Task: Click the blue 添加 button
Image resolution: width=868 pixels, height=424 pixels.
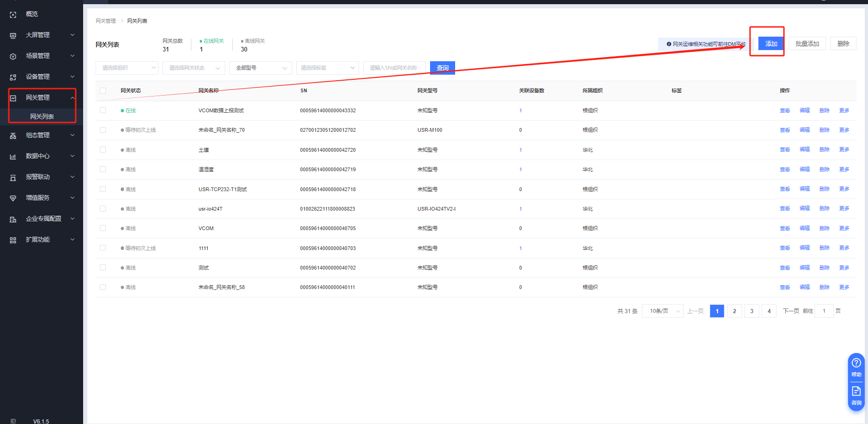Action: pos(770,44)
